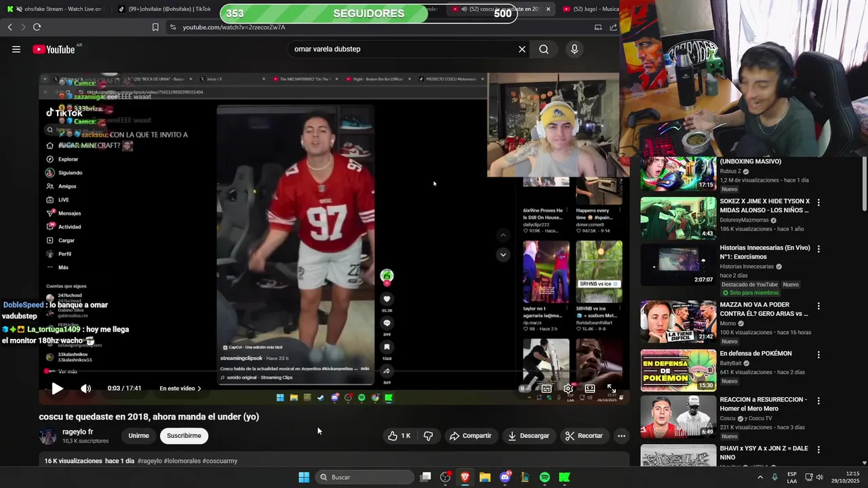Screen dimensions: 868x488
Task: Open the #lolomorales hashtag link
Action: [182, 461]
